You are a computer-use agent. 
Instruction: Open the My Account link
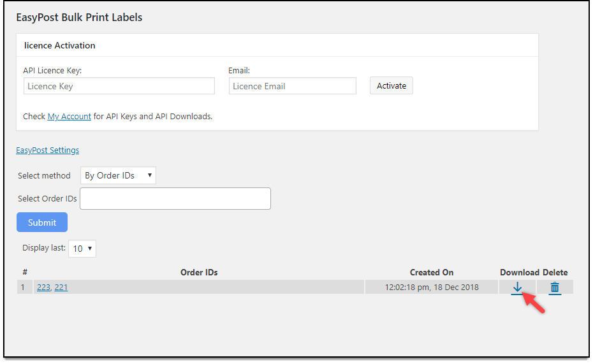point(70,117)
